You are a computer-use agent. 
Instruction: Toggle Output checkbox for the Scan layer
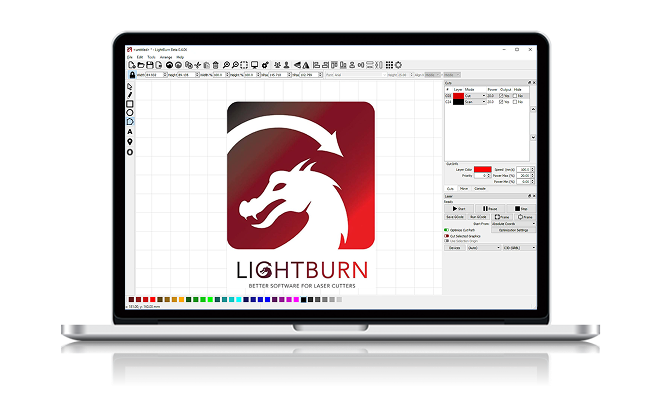coord(501,102)
